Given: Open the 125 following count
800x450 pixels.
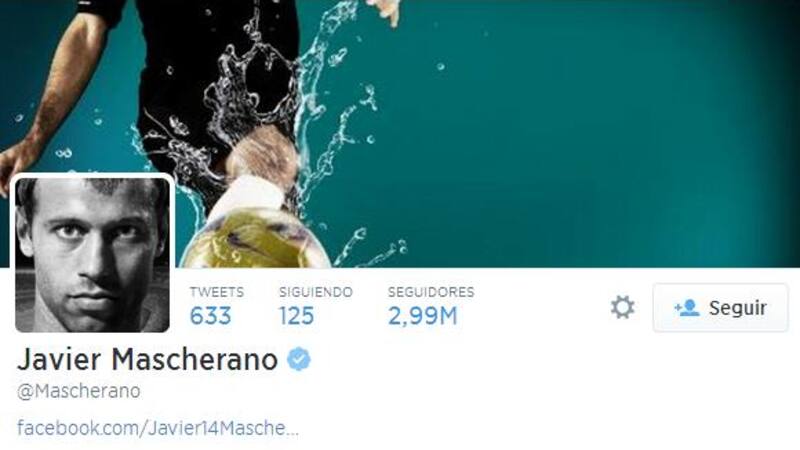Looking at the screenshot, I should [x=296, y=316].
